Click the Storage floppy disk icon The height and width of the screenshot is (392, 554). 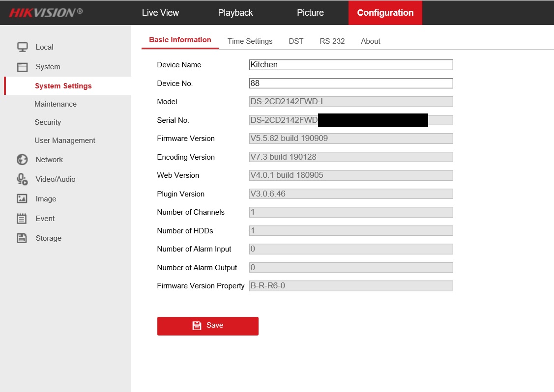pos(22,238)
